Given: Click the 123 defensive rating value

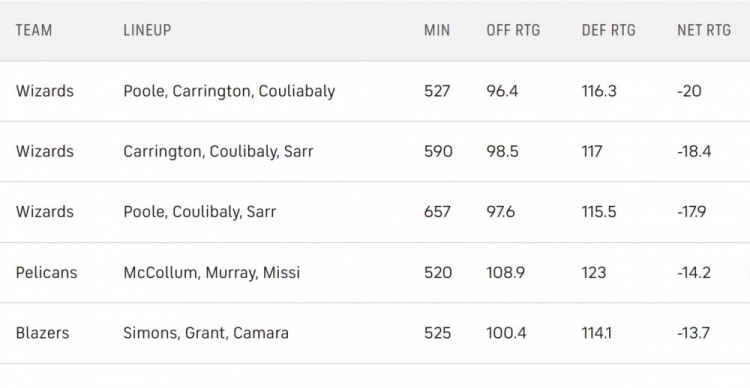Looking at the screenshot, I should point(594,273).
